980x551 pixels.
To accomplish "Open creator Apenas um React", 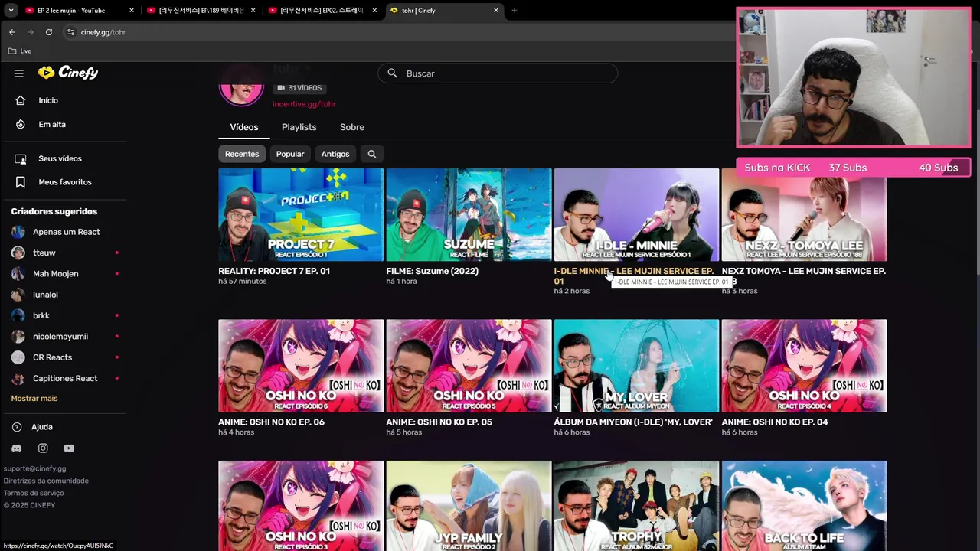I will tap(66, 232).
